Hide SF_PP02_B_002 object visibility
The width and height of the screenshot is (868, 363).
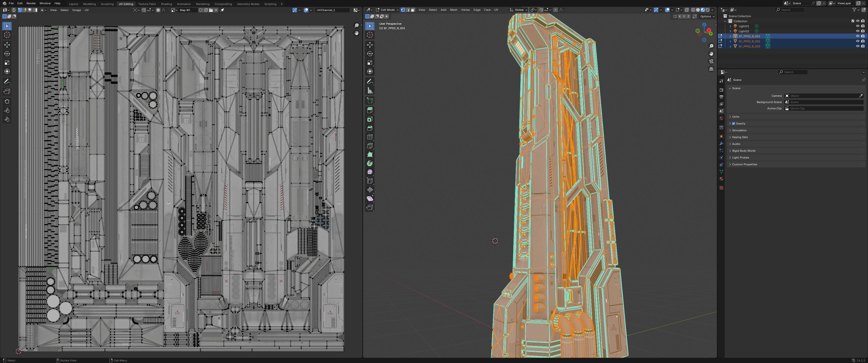tap(858, 41)
